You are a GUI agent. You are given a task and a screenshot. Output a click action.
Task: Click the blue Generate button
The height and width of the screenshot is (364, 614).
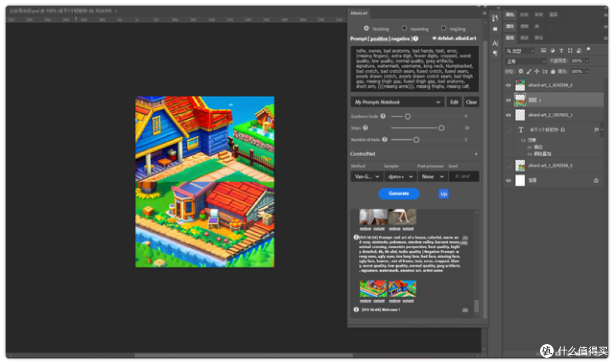click(399, 194)
